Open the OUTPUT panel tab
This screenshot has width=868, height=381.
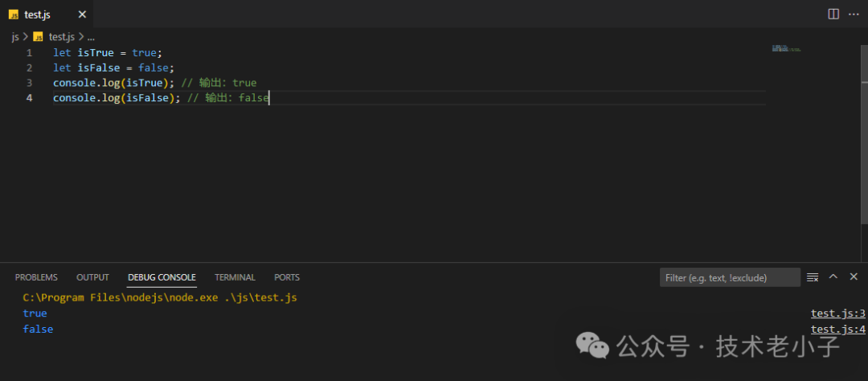[92, 277]
